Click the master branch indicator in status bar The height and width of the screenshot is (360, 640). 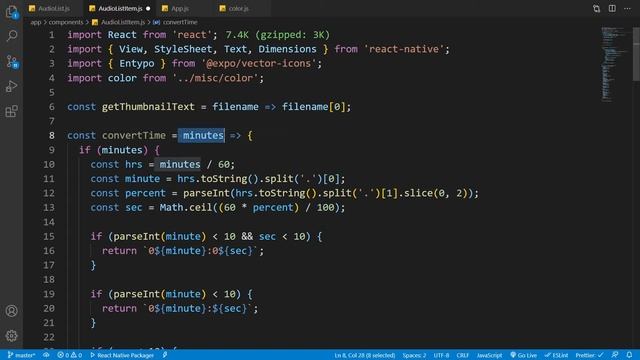pos(21,355)
